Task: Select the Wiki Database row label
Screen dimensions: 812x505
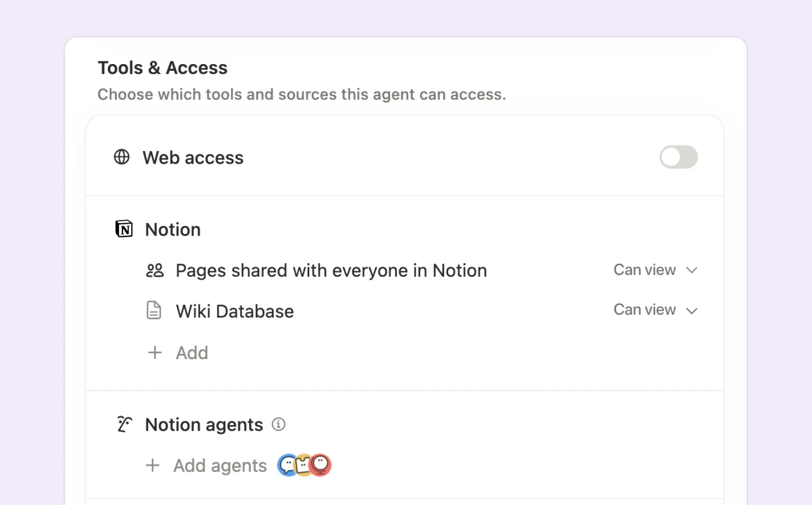Action: pyautogui.click(x=235, y=311)
